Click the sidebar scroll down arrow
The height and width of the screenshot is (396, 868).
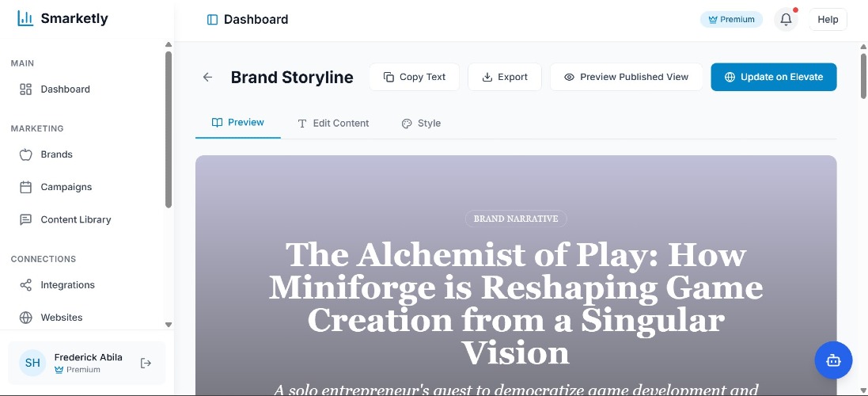click(169, 324)
